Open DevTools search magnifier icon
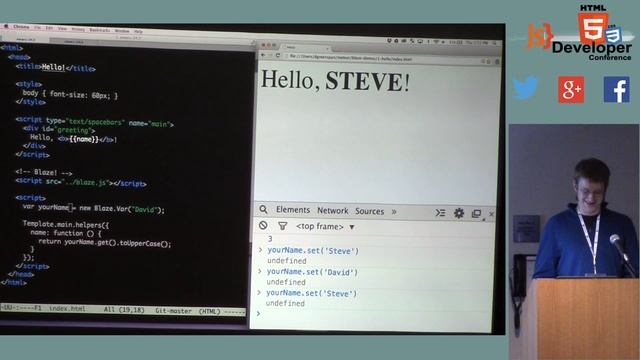640x360 pixels. (263, 209)
